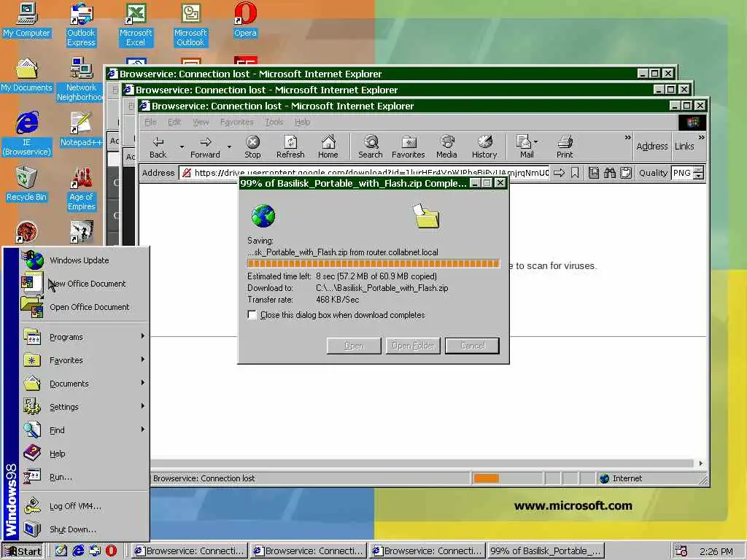
Task: Click the Forward toolbar button
Action: [x=205, y=146]
